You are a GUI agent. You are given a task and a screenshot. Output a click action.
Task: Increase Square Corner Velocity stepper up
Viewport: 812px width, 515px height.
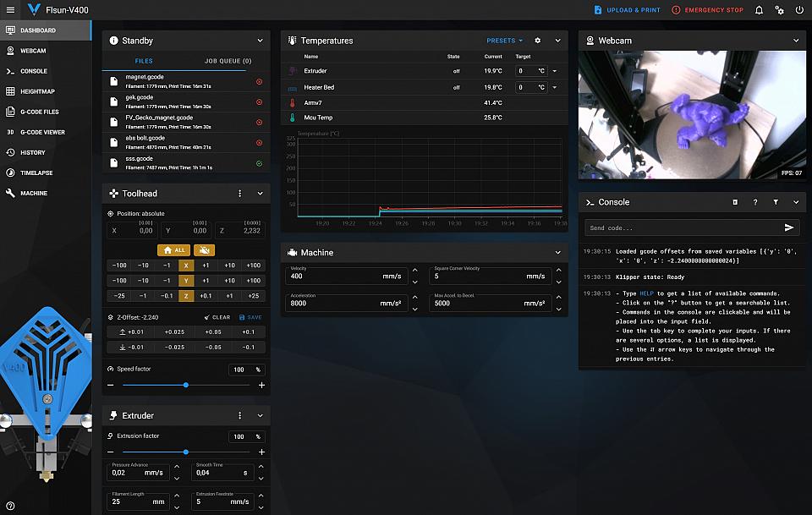559,270
